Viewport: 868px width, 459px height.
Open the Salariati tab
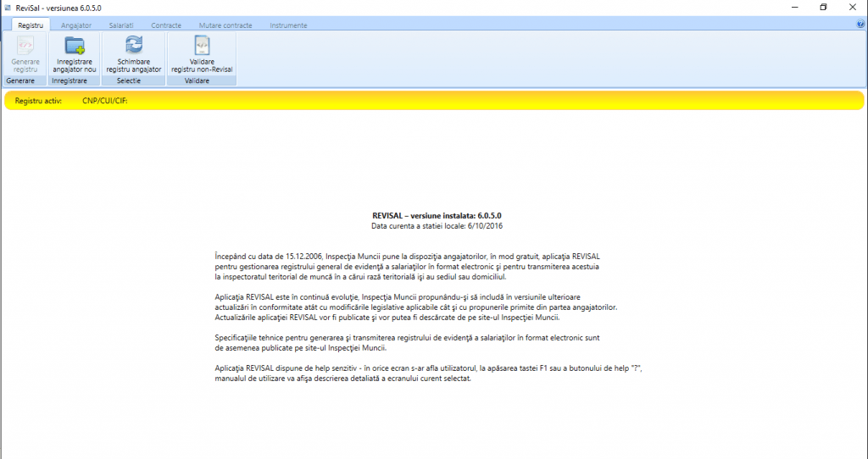[x=121, y=25]
